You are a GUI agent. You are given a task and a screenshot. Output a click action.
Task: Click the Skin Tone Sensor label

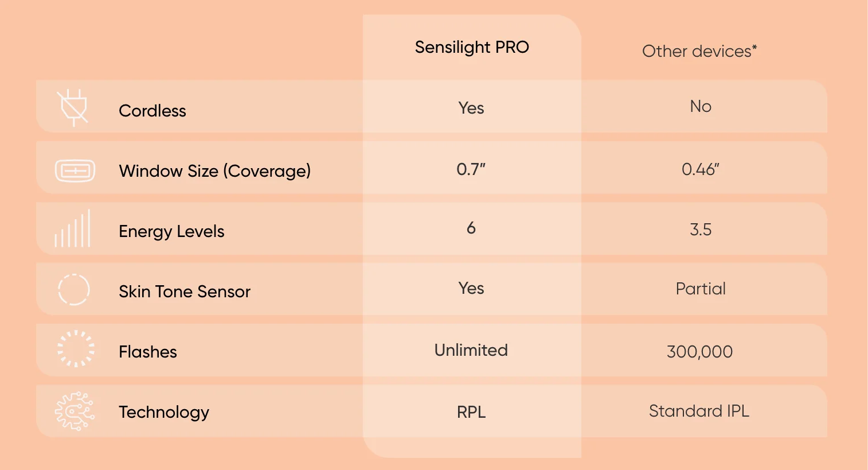point(185,292)
